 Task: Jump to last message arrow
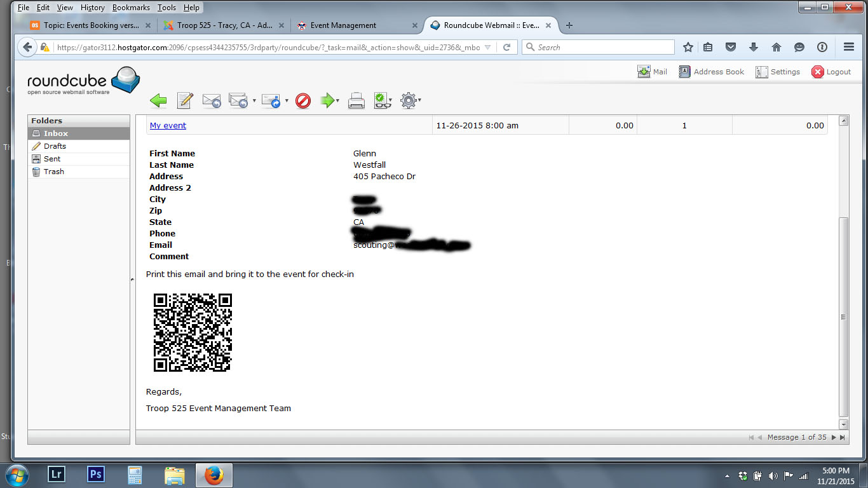843,437
